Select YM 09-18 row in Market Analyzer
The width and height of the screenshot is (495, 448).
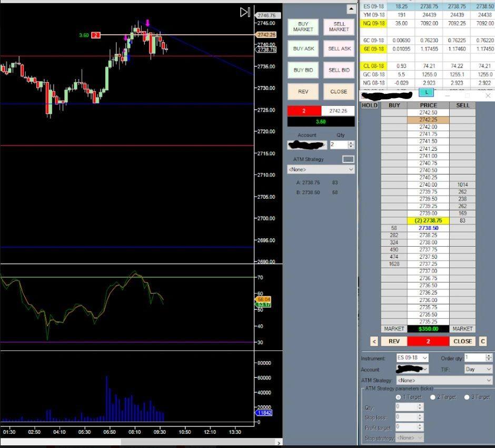pyautogui.click(x=428, y=15)
